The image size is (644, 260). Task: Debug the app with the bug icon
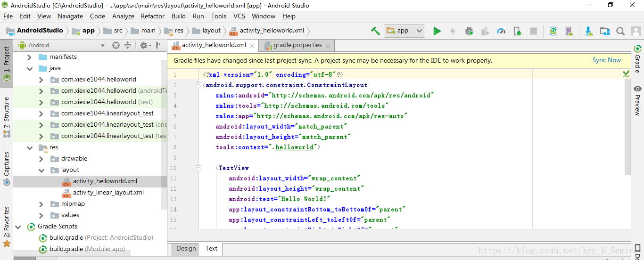click(x=469, y=31)
